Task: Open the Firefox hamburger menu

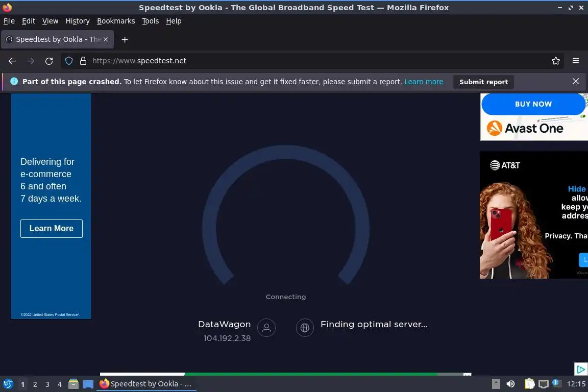Action: 576,61
